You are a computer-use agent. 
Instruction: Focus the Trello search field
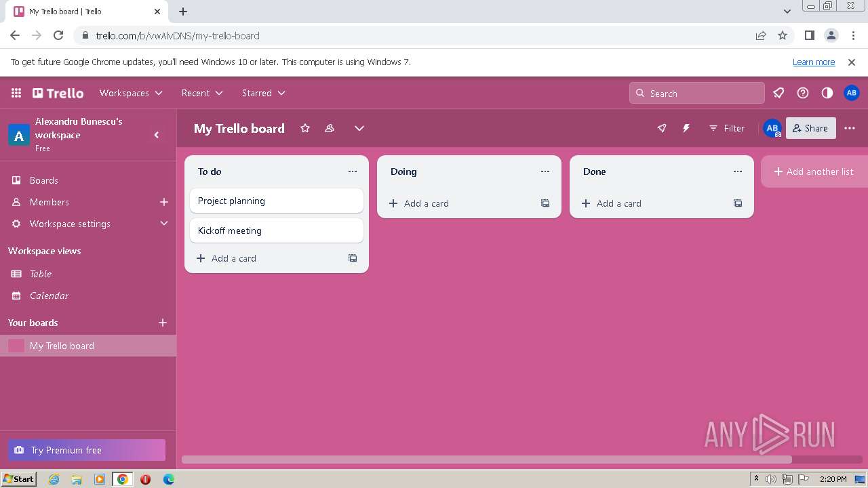(x=697, y=94)
